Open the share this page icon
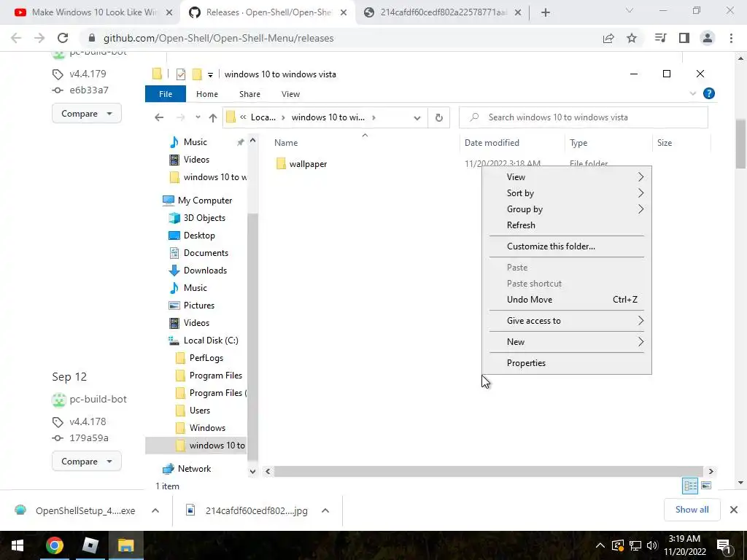Viewport: 747px width, 560px height. [608, 38]
